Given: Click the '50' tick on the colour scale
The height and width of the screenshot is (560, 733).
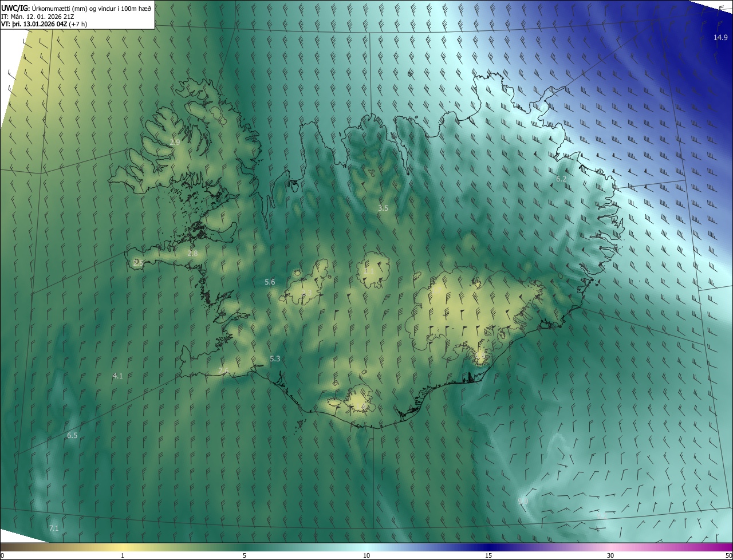Looking at the screenshot, I should pos(728,555).
